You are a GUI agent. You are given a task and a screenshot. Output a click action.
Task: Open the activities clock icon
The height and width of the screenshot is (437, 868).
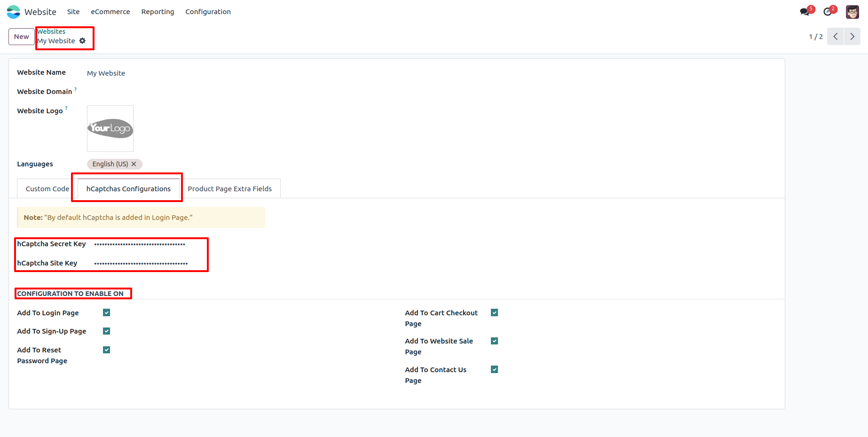point(828,12)
